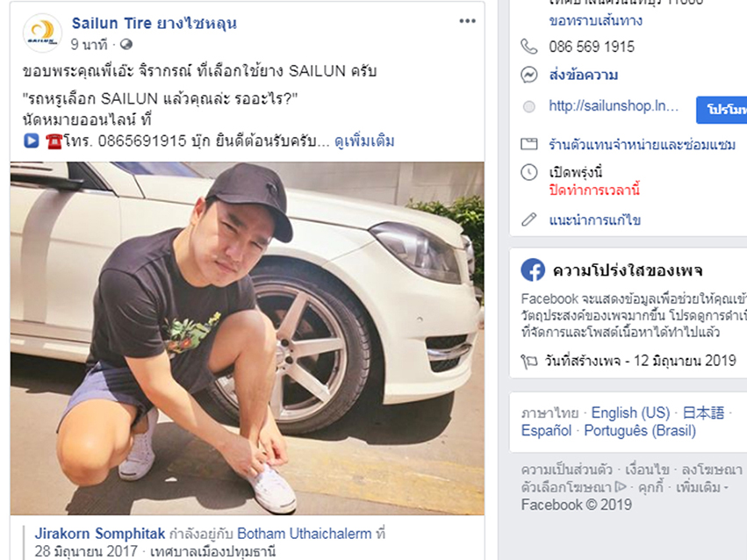Click the Facebook logo in ความโปร่งใสของเพจ
Screen dimensions: 747x560
coord(533,269)
